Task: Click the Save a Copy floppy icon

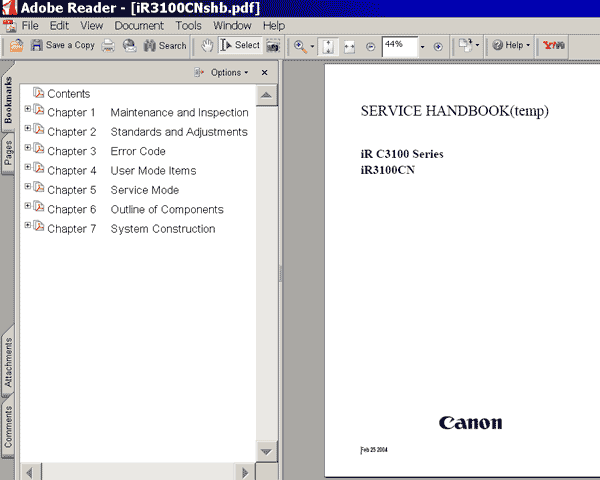Action: [x=36, y=45]
